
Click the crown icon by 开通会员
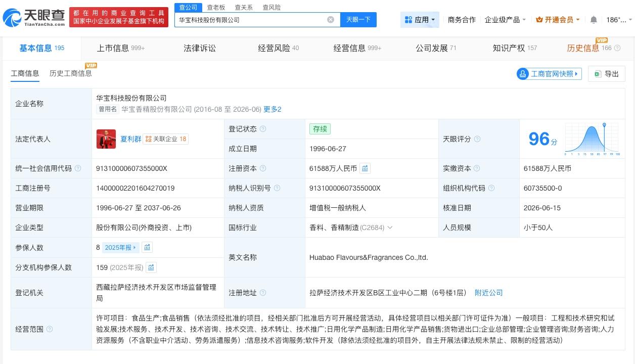(539, 20)
